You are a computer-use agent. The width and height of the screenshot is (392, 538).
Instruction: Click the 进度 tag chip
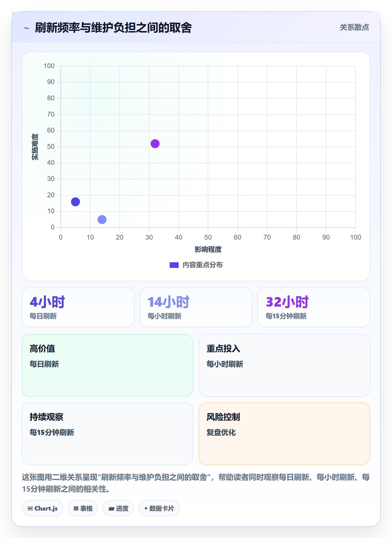118,508
